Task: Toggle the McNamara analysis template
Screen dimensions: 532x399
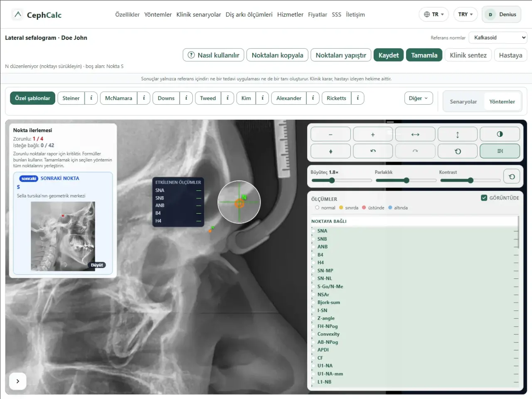Action: (118, 98)
